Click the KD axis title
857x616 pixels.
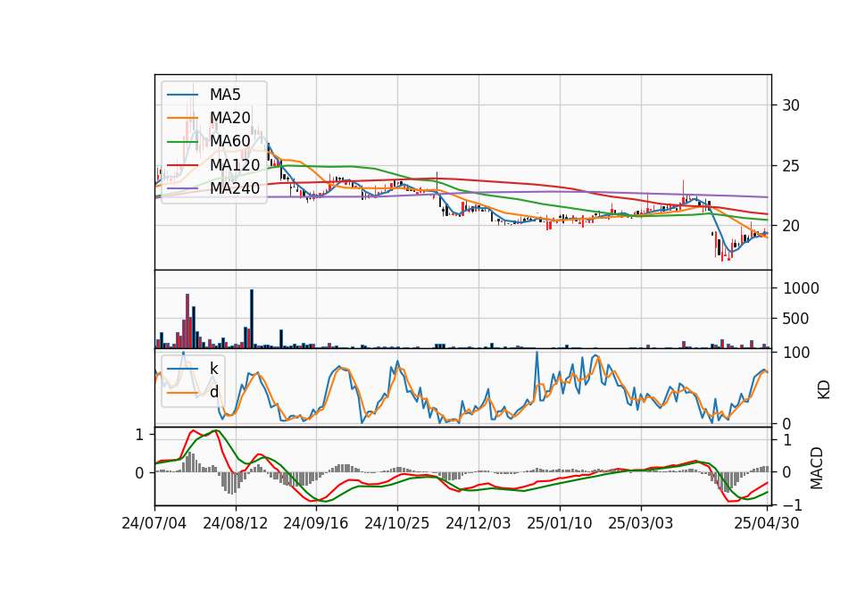coord(824,389)
